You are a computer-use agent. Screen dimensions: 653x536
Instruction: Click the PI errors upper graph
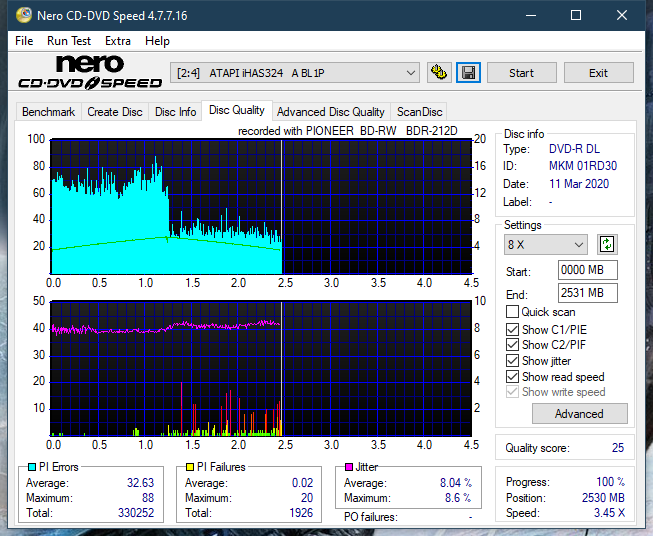(261, 207)
